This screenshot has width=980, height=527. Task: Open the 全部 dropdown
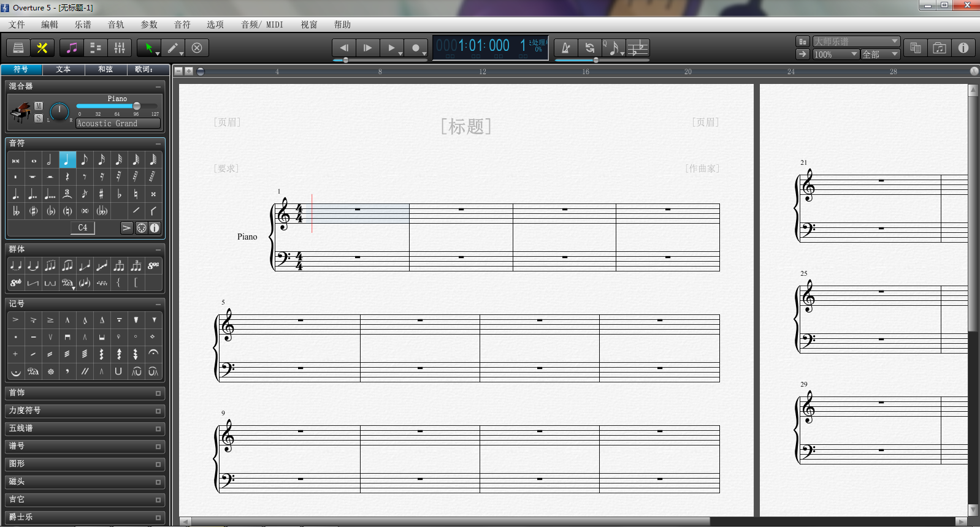click(880, 55)
